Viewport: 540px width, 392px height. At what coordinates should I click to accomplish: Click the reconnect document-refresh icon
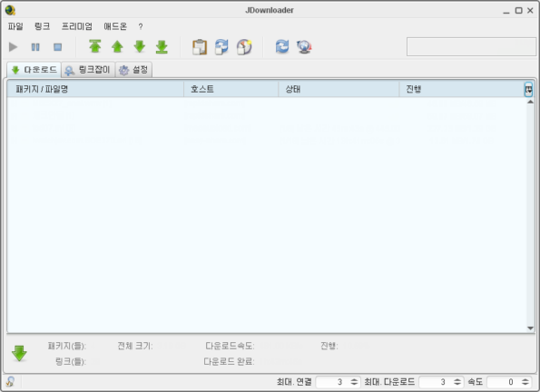coord(221,47)
